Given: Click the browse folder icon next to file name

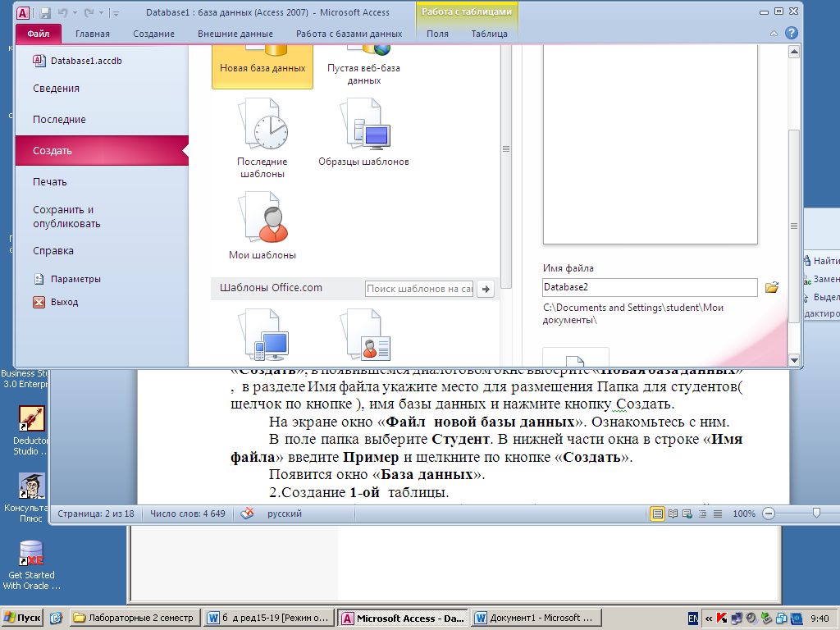Looking at the screenshot, I should point(771,288).
